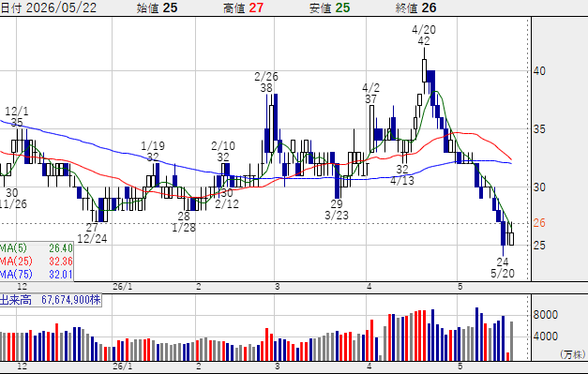Viewport: 588px width, 374px height.
Task: Click the volume label 出来高 67,674,900株
Action: (x=51, y=300)
